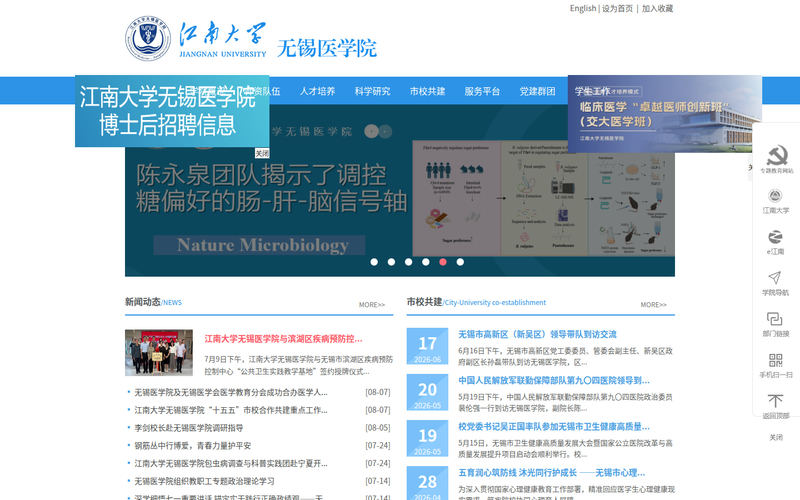Image resolution: width=800 pixels, height=500 pixels.
Task: Open the e江南 sidebar icon
Action: pyautogui.click(x=775, y=237)
